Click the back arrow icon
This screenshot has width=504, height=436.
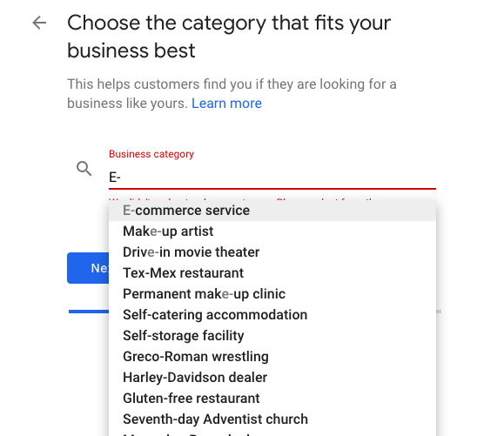point(39,23)
